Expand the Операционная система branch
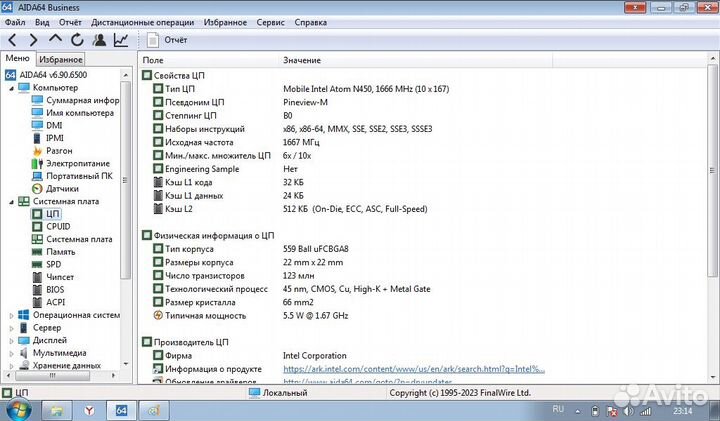 (11, 315)
